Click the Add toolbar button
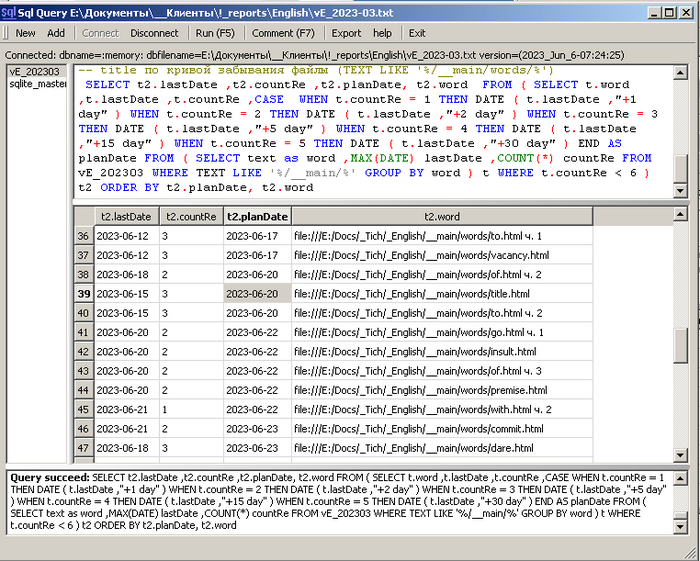Viewport: 700px width, 561px height. pyautogui.click(x=56, y=33)
